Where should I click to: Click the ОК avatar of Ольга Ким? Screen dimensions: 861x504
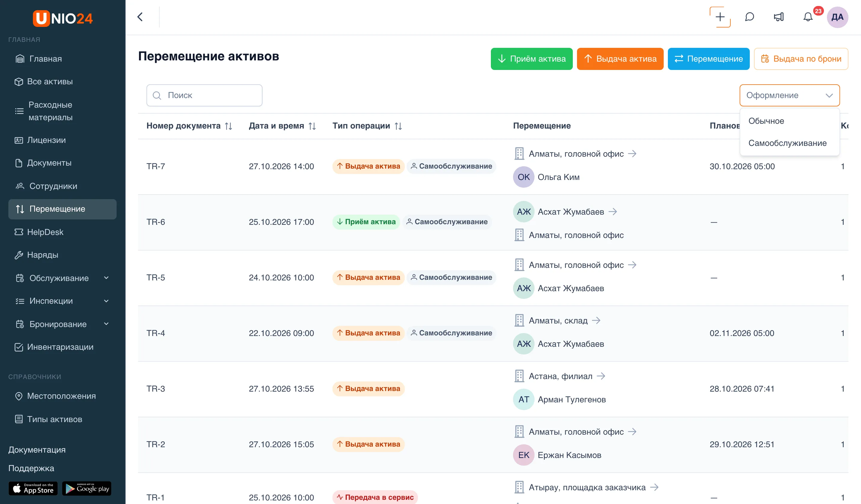523,177
